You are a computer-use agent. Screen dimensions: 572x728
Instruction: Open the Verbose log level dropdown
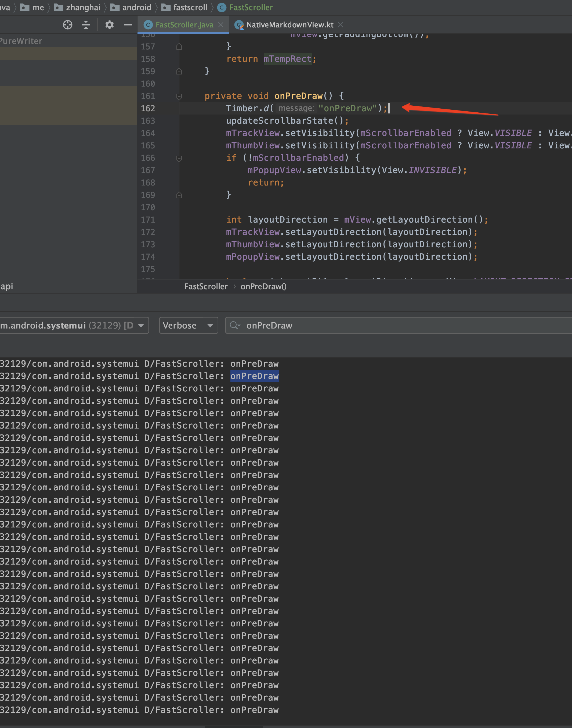[x=189, y=325]
